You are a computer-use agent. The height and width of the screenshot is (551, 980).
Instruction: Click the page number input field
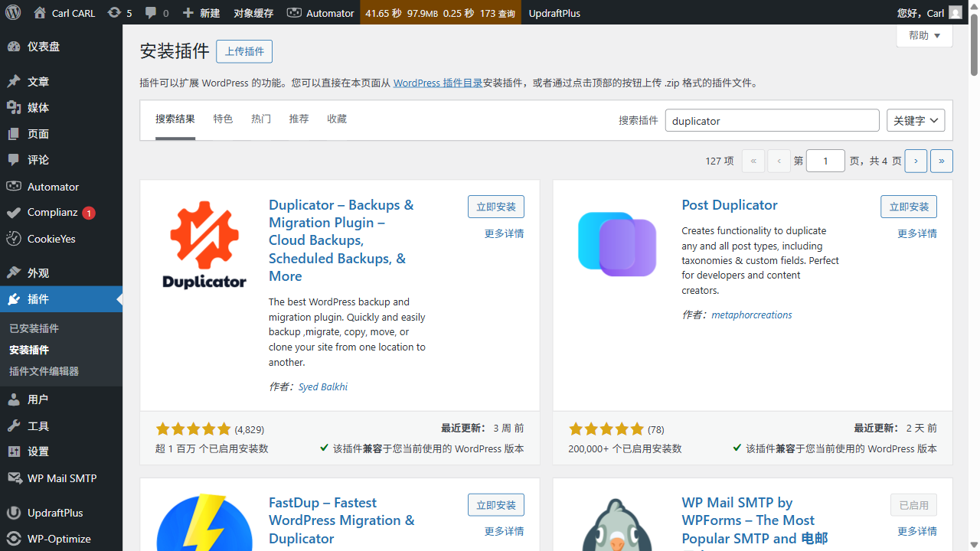[825, 161]
